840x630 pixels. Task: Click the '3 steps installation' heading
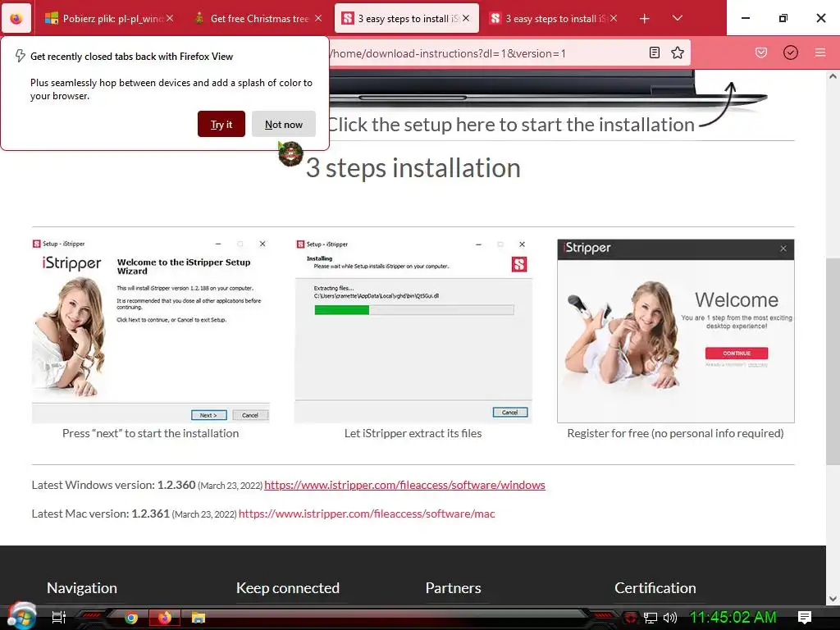click(x=413, y=167)
